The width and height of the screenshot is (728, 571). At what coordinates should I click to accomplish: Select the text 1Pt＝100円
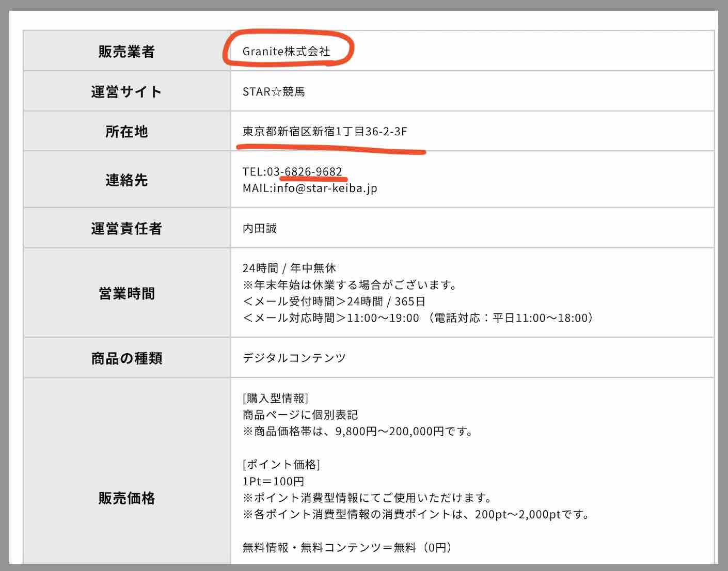pos(273,481)
